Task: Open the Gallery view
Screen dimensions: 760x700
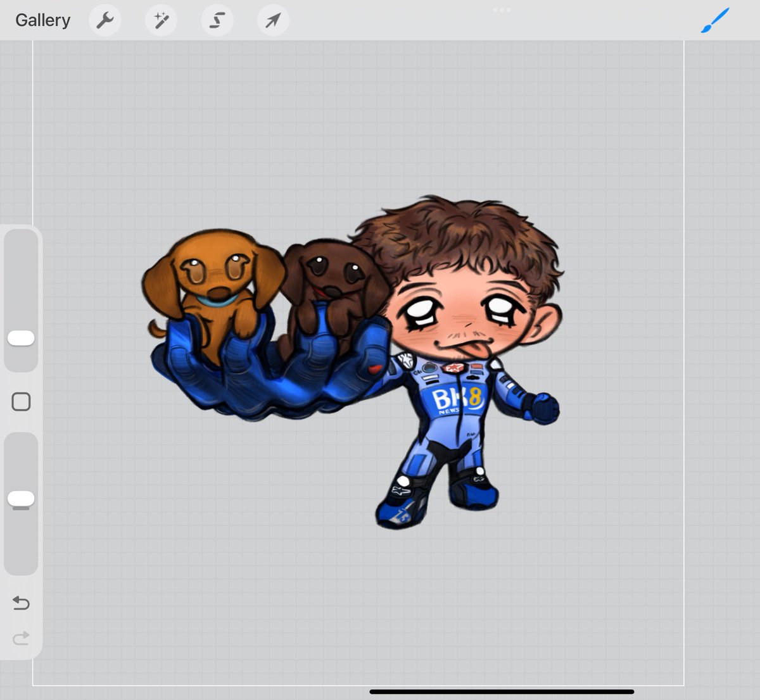Action: 42,20
